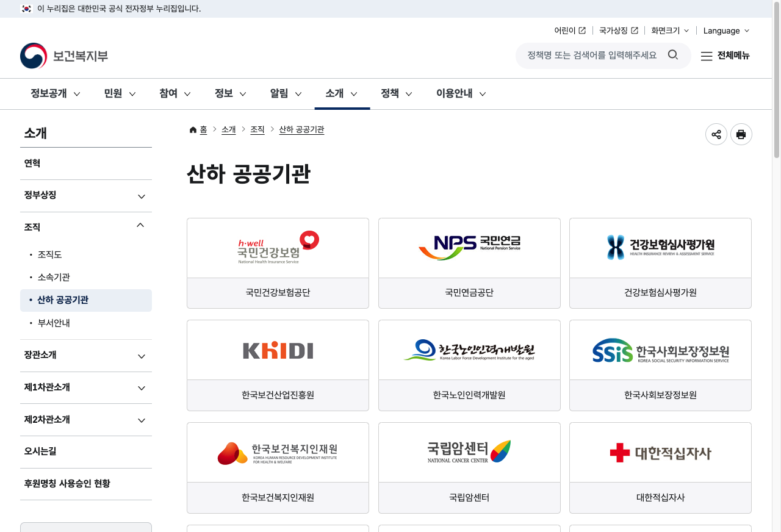
Task: Expand the 민원 main menu
Action: pos(120,93)
